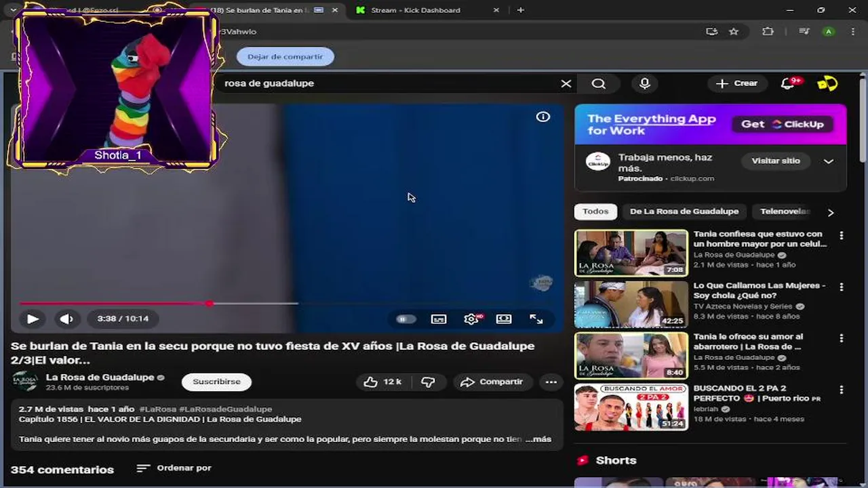This screenshot has width=868, height=488.
Task: Open browser extensions puzzle icon
Action: 768,31
